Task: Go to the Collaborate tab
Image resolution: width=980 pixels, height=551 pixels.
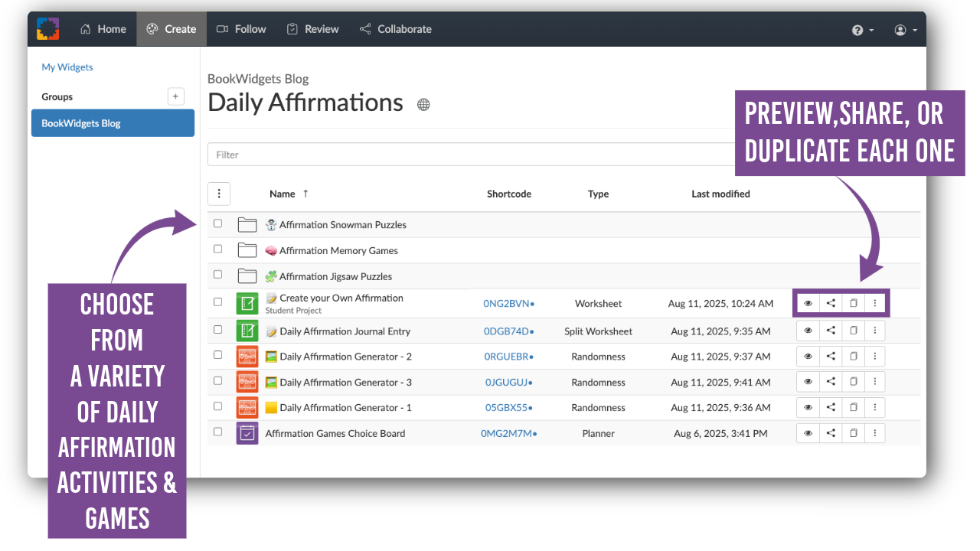Action: tap(396, 29)
